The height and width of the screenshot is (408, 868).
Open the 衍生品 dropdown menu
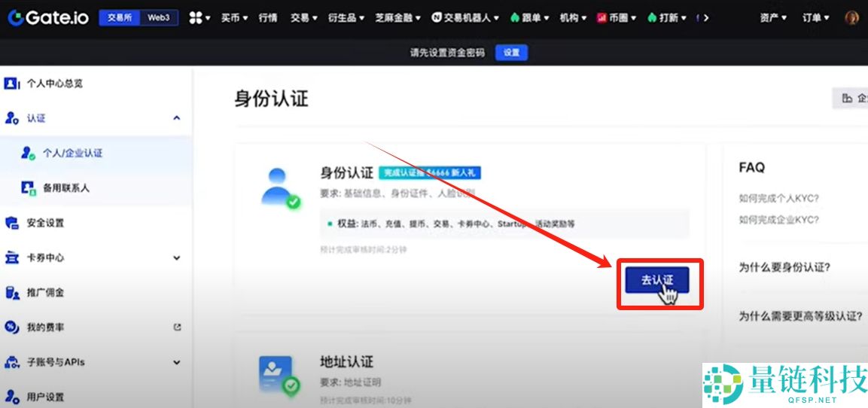click(x=346, y=18)
